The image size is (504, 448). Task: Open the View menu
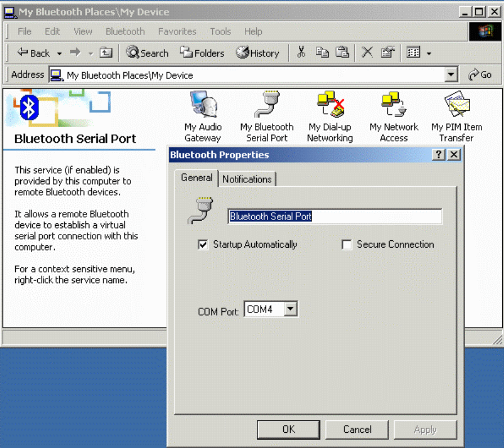pos(83,32)
